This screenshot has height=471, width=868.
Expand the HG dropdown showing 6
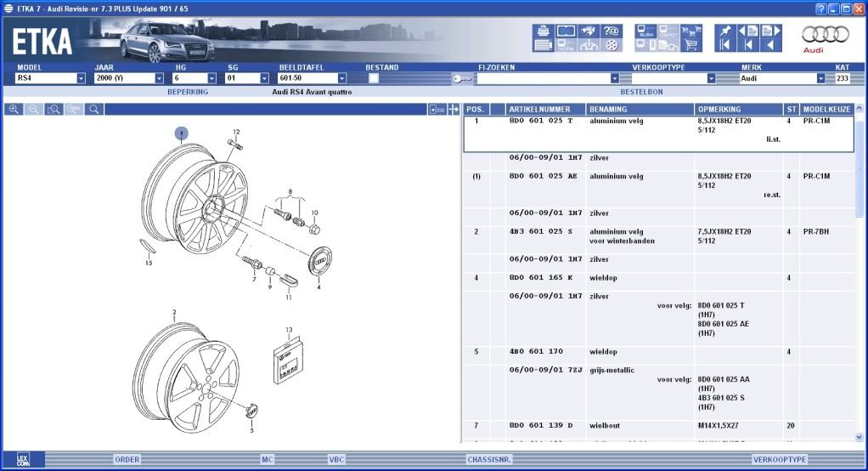pyautogui.click(x=211, y=78)
